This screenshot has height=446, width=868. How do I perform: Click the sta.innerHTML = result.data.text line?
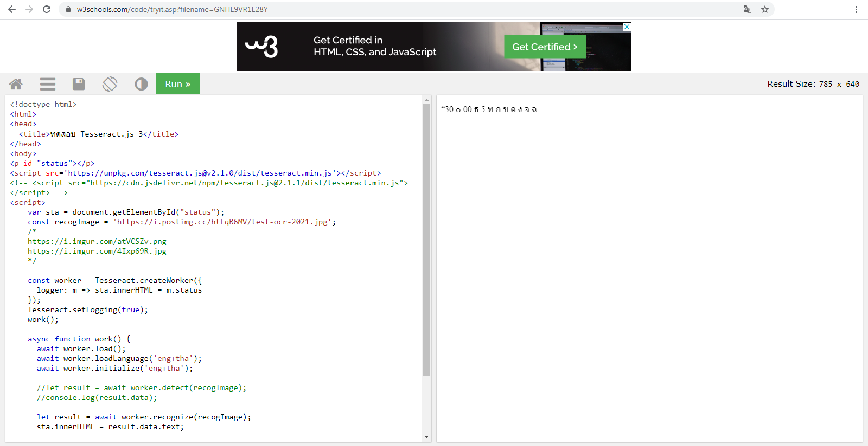click(110, 426)
